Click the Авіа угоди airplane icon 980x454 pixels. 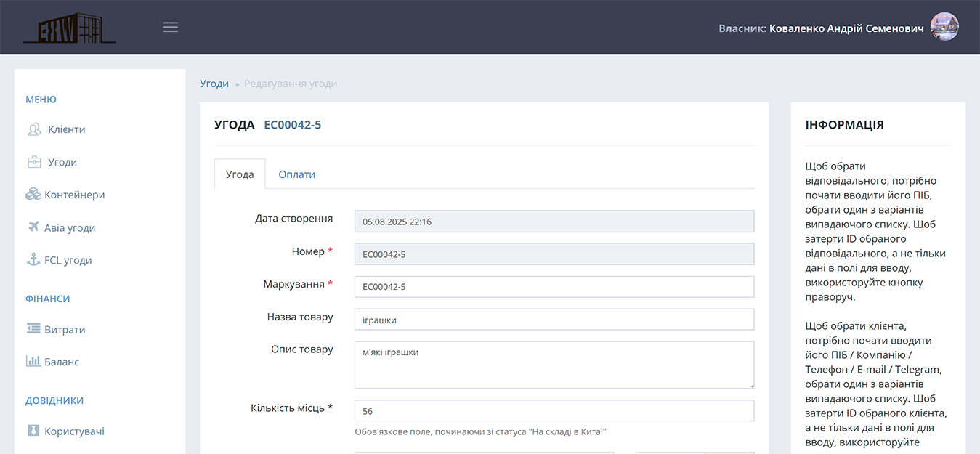33,227
